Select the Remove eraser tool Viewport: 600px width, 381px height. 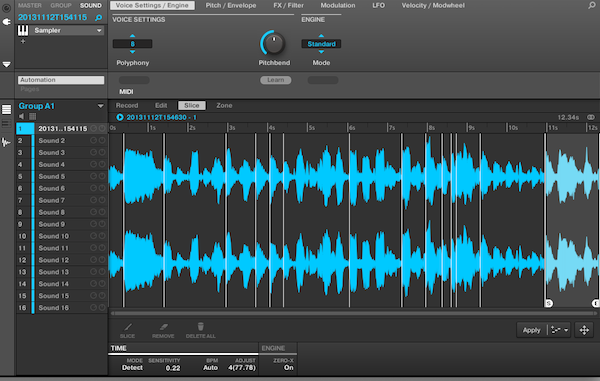tap(163, 330)
